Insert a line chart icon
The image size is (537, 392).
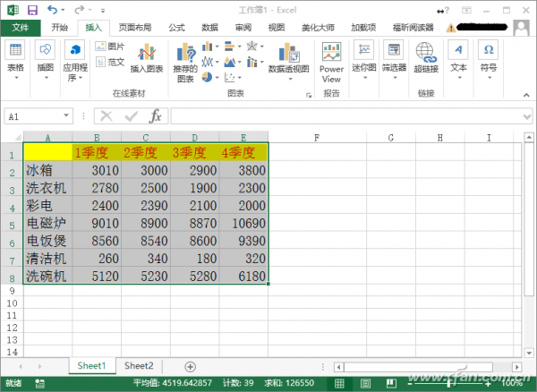207,62
